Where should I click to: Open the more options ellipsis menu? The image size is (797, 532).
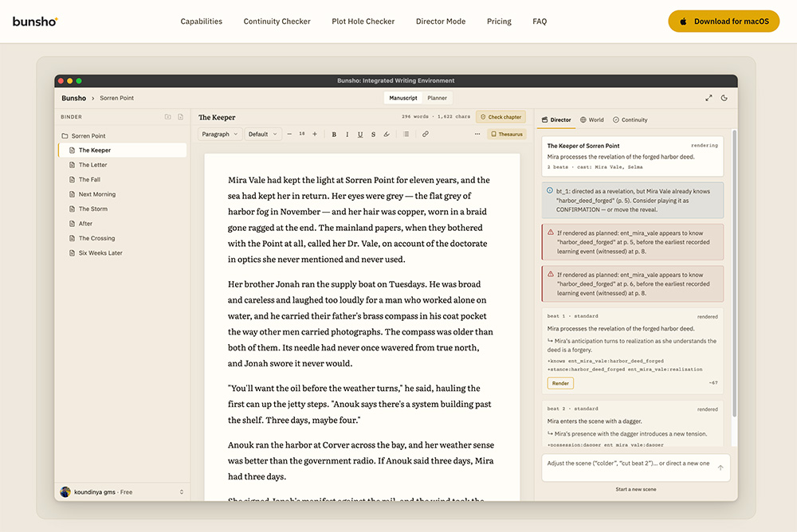point(477,134)
